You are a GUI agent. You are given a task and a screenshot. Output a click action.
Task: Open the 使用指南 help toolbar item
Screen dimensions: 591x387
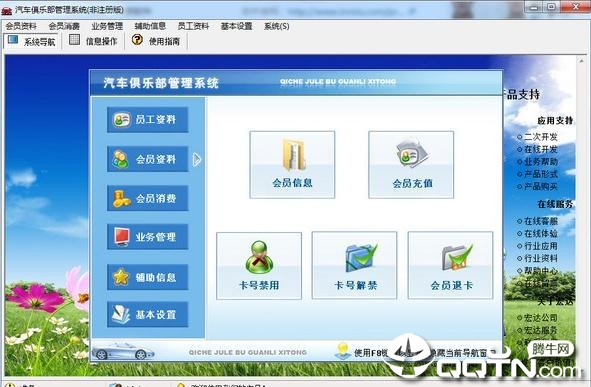(156, 41)
